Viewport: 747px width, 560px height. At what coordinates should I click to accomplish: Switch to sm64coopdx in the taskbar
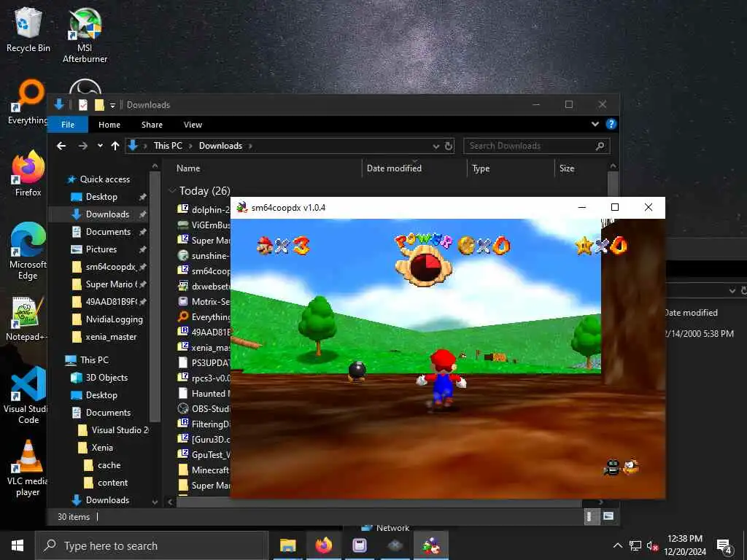pos(431,545)
